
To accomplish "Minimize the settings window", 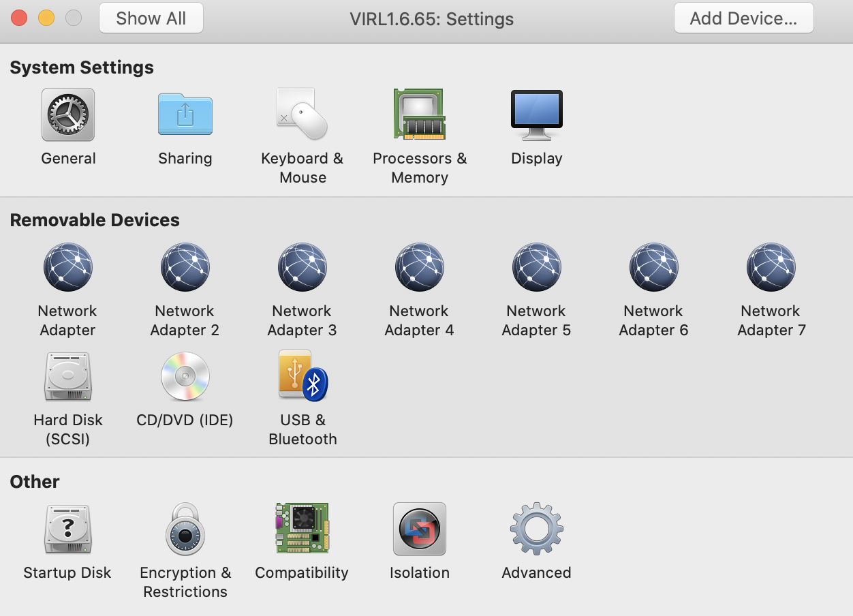I will 46,18.
